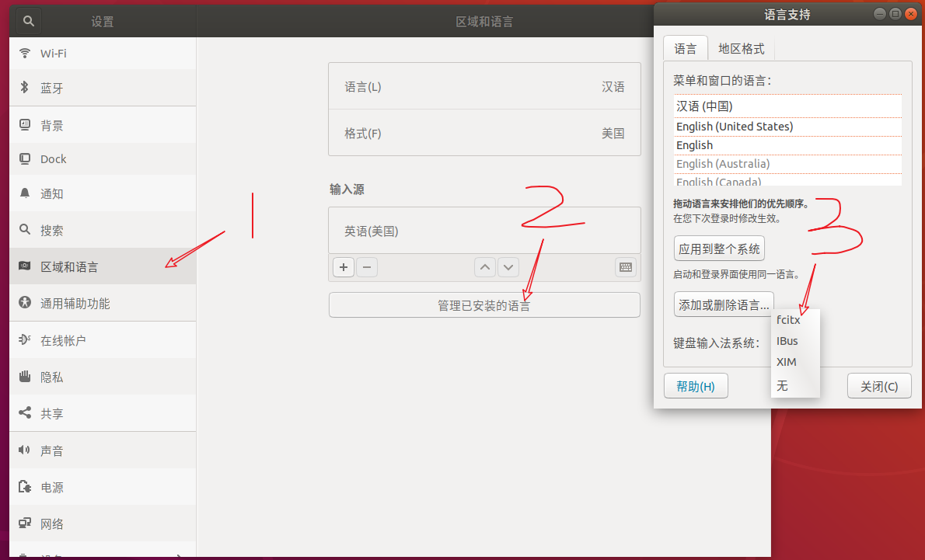Open 共享 sharing settings
This screenshot has height=560, width=925.
103,413
